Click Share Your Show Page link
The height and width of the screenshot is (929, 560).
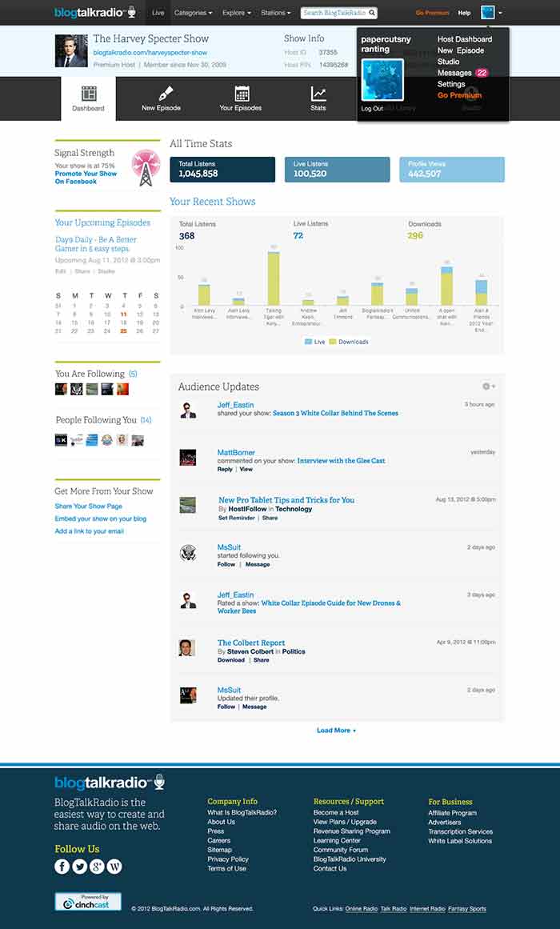tap(88, 507)
